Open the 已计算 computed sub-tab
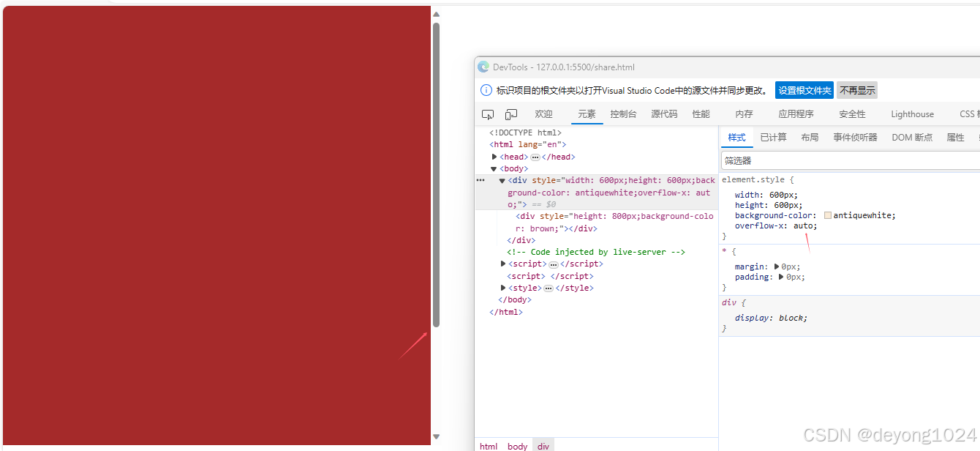The image size is (980, 451). (773, 138)
